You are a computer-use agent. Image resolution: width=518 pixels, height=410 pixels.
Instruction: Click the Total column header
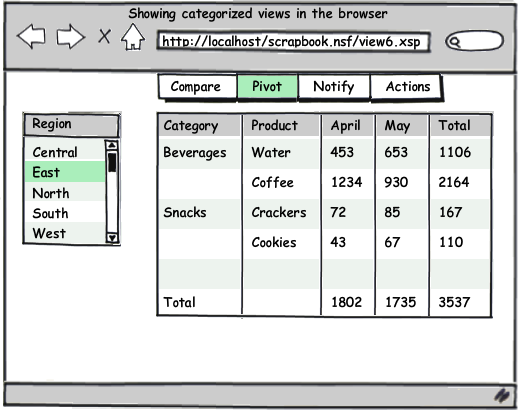coord(460,125)
